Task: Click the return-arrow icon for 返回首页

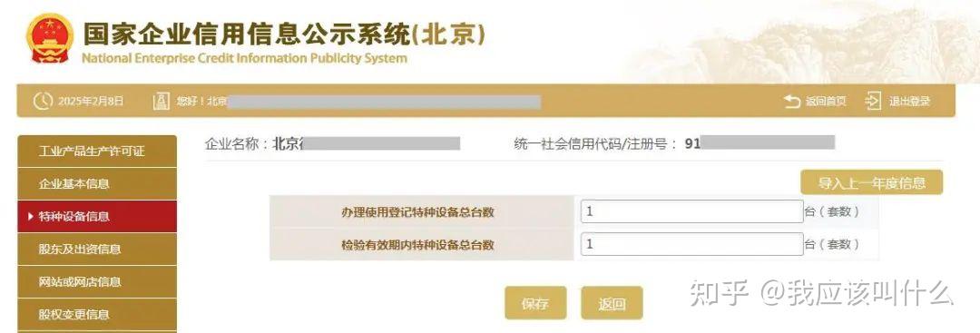Action: coord(791,102)
